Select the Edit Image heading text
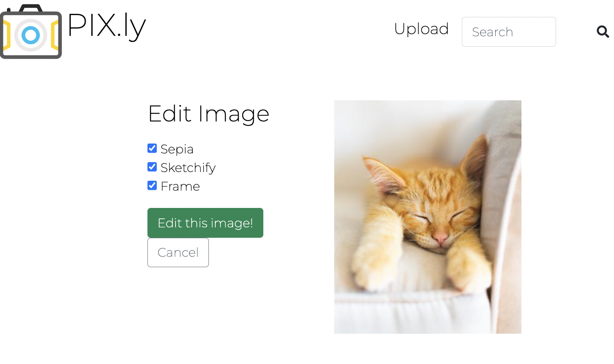 (208, 113)
